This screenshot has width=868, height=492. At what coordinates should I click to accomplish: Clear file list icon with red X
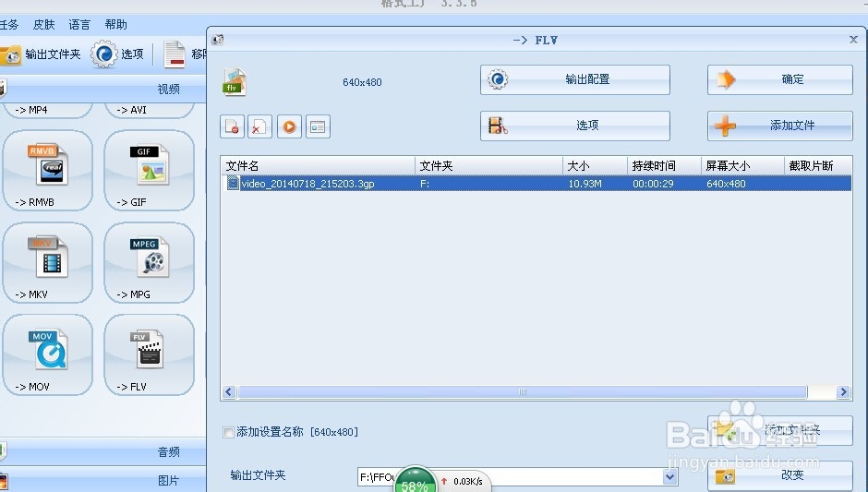[x=259, y=126]
